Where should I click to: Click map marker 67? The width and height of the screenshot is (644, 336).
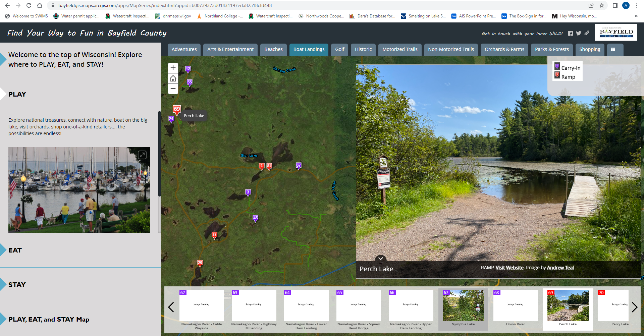(299, 166)
